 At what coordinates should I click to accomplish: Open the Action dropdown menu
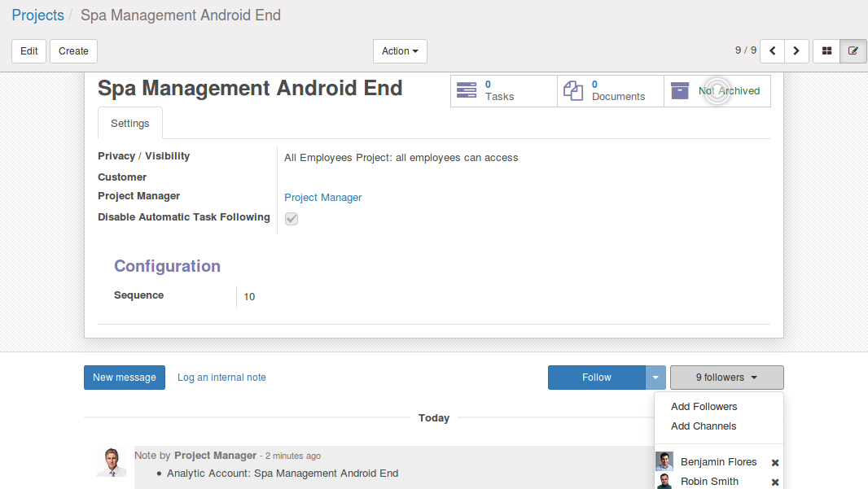point(400,51)
